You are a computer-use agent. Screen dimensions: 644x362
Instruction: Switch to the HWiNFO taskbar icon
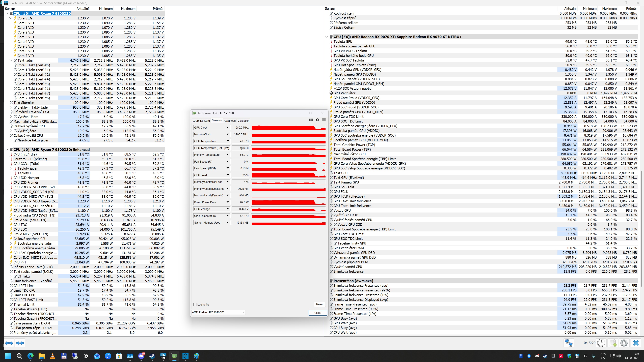click(x=163, y=356)
